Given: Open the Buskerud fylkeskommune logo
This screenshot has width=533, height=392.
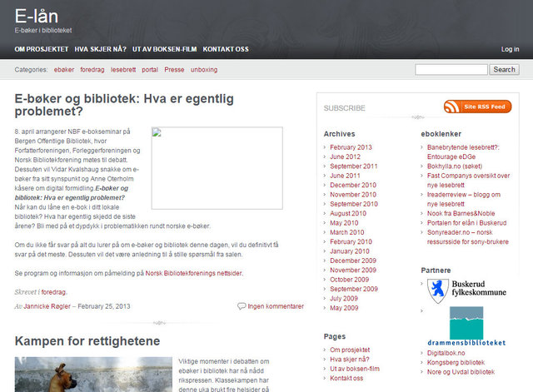Looking at the screenshot, I should pyautogui.click(x=466, y=291).
